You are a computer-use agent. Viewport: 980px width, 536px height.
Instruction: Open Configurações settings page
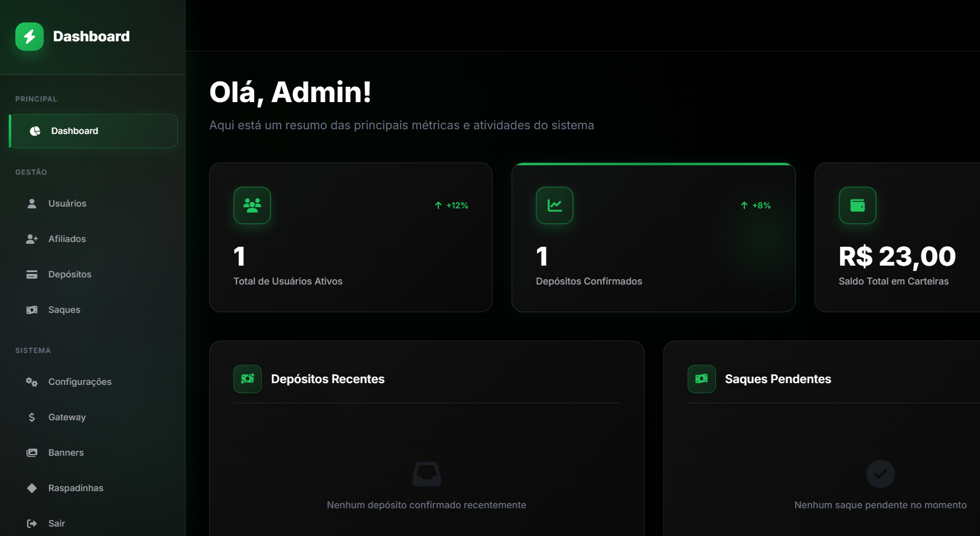pos(79,382)
